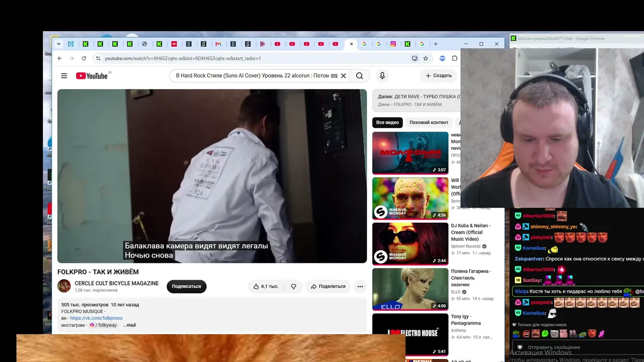Open the folkyway Instagram link
The height and width of the screenshot is (362, 644).
(x=103, y=325)
